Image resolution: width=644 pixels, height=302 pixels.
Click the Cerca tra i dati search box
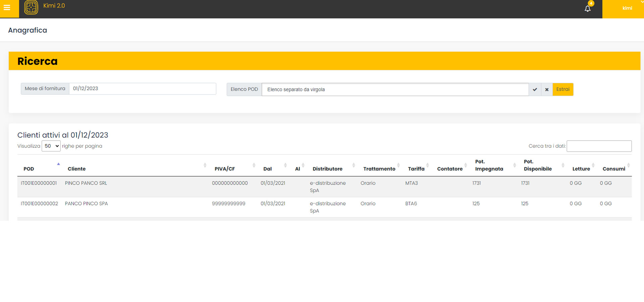coord(599,146)
